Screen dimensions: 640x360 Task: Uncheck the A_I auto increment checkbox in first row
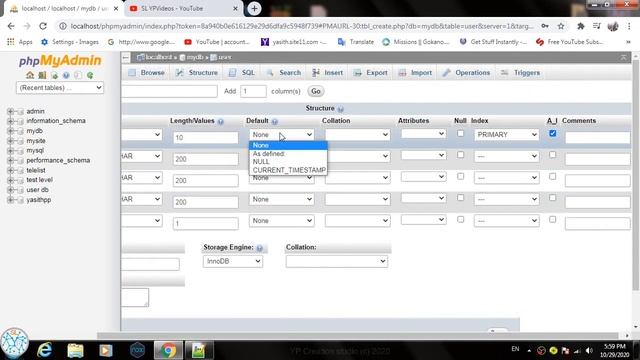pyautogui.click(x=553, y=133)
